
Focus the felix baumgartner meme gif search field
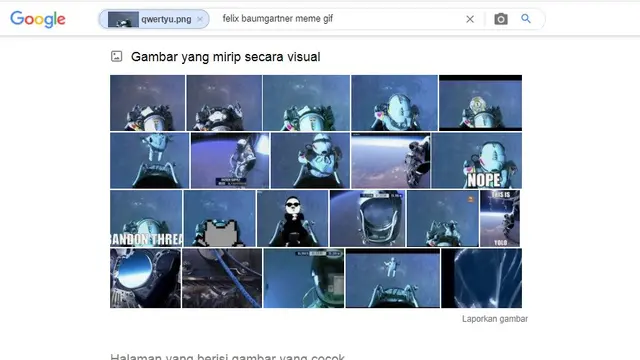coord(339,19)
